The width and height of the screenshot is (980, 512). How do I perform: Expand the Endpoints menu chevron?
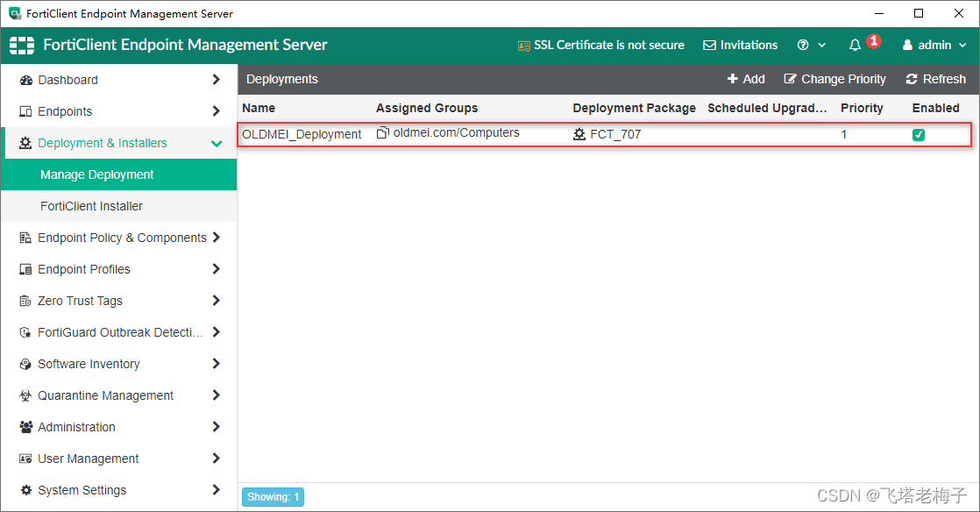(217, 111)
